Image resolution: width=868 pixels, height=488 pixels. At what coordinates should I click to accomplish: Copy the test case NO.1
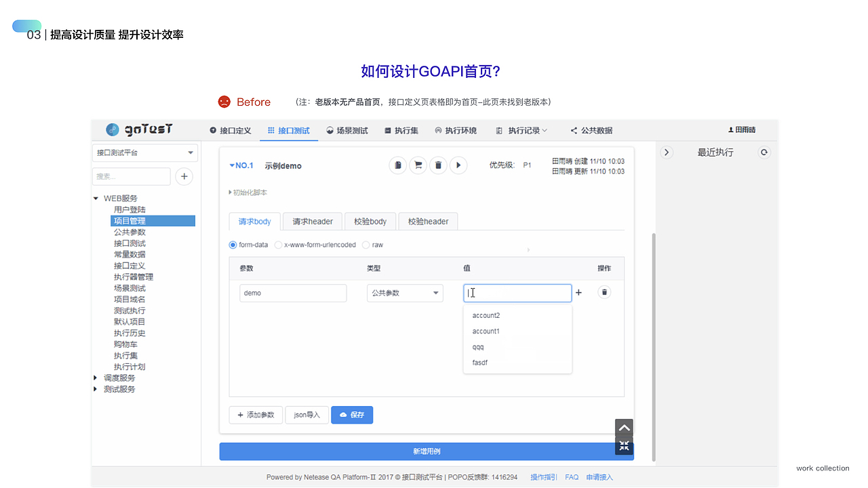398,165
